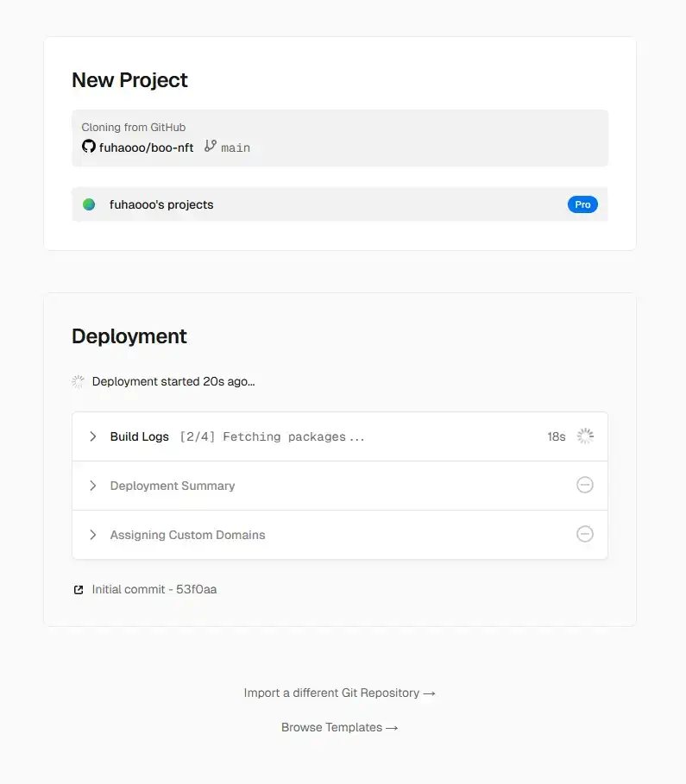Click the fuhaooo/boo-nft repository name
686x784 pixels.
(146, 146)
